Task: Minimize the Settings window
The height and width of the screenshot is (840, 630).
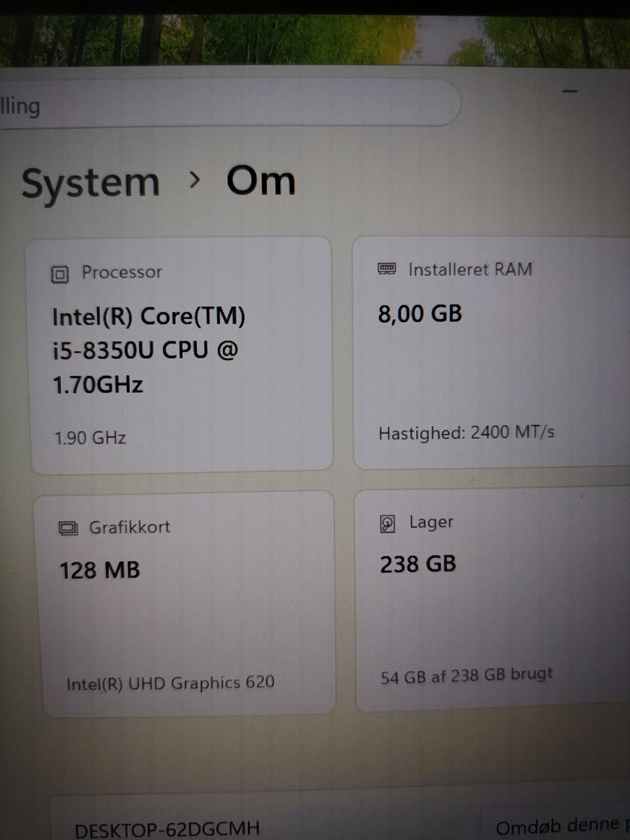Action: tap(570, 91)
